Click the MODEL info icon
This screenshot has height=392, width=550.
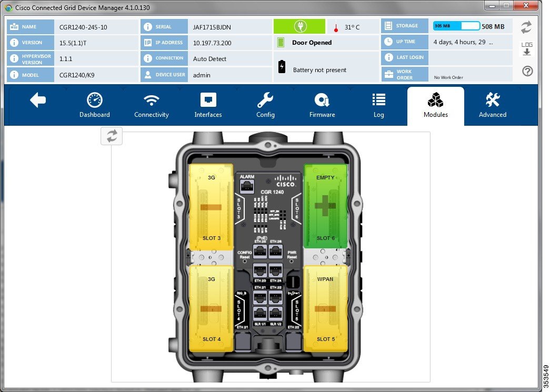point(14,75)
